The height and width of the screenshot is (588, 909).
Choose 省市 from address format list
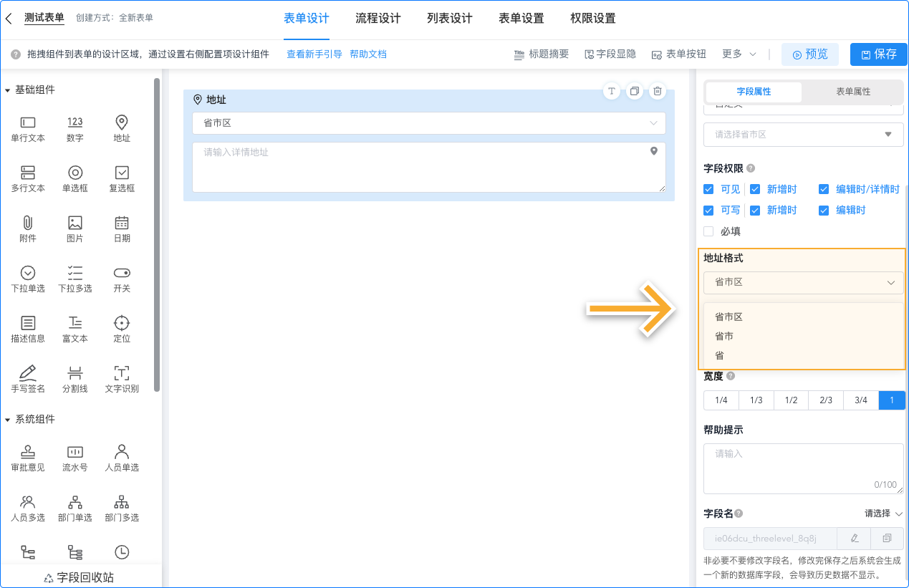[724, 336]
